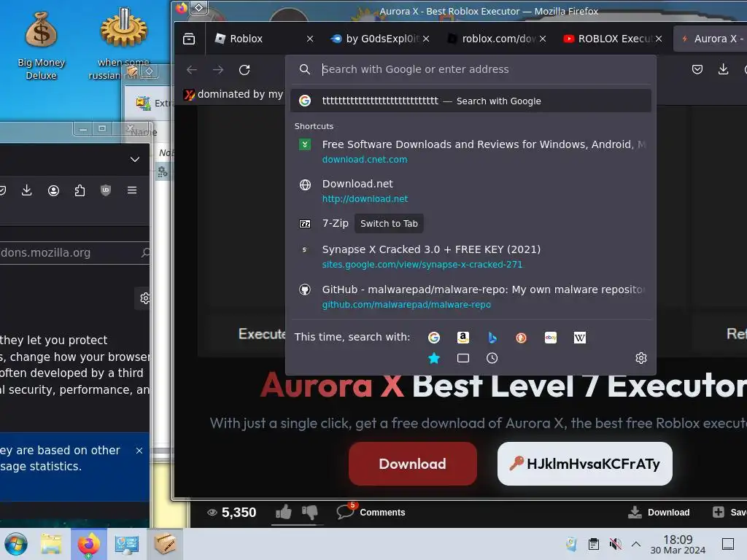Click the Reload page button
747x560 pixels.
click(244, 70)
